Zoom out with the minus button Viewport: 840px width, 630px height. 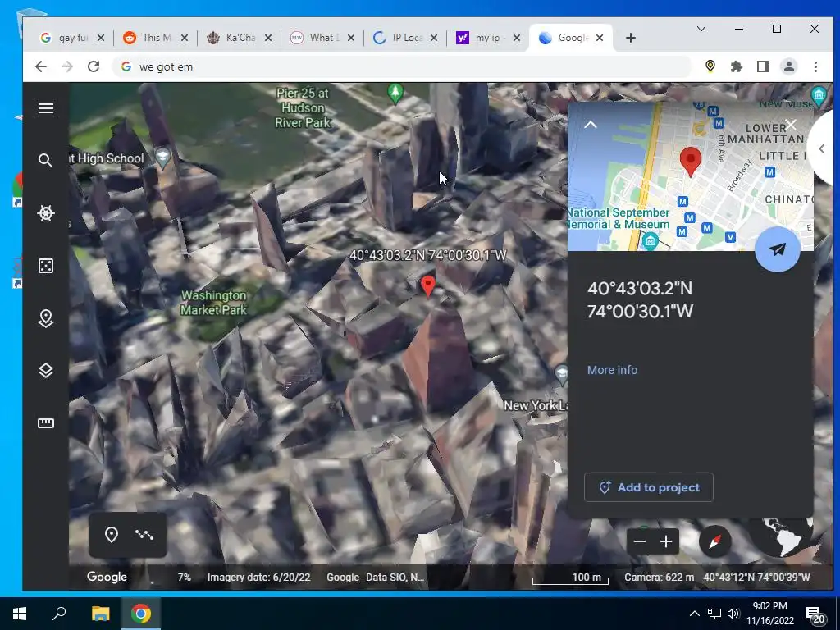point(640,541)
